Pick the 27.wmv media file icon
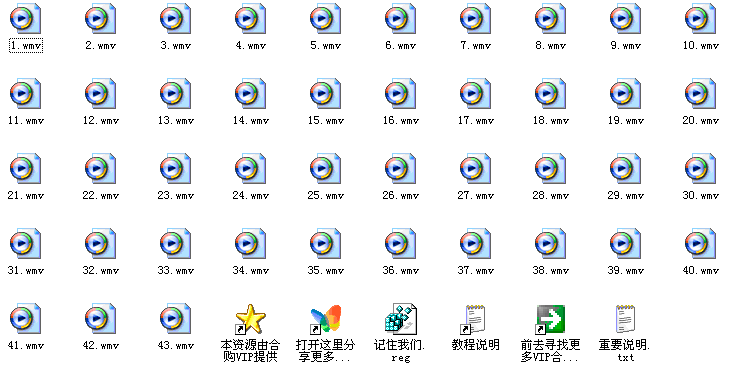Viewport: 730px width, 370px height. tap(475, 169)
